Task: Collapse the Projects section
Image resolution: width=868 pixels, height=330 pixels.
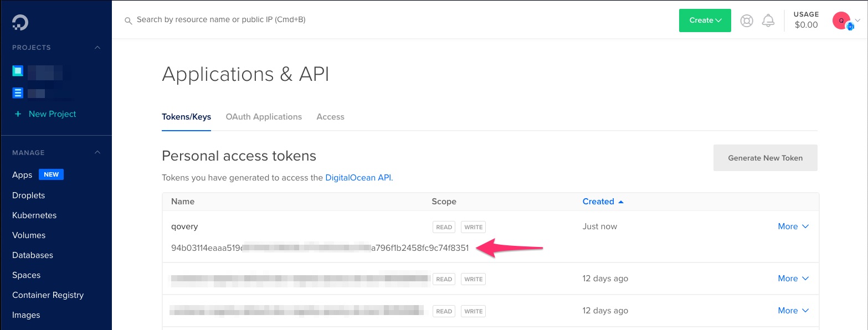Action: point(97,48)
